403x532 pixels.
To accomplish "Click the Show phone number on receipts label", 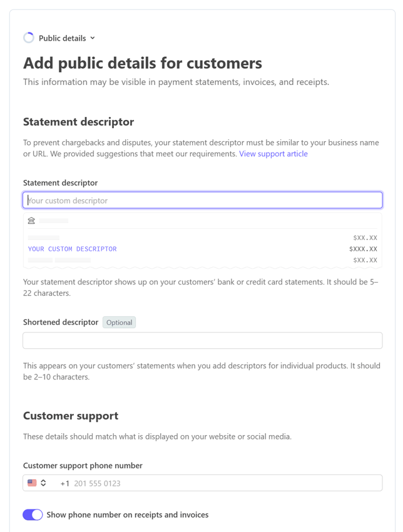I will pos(127,514).
